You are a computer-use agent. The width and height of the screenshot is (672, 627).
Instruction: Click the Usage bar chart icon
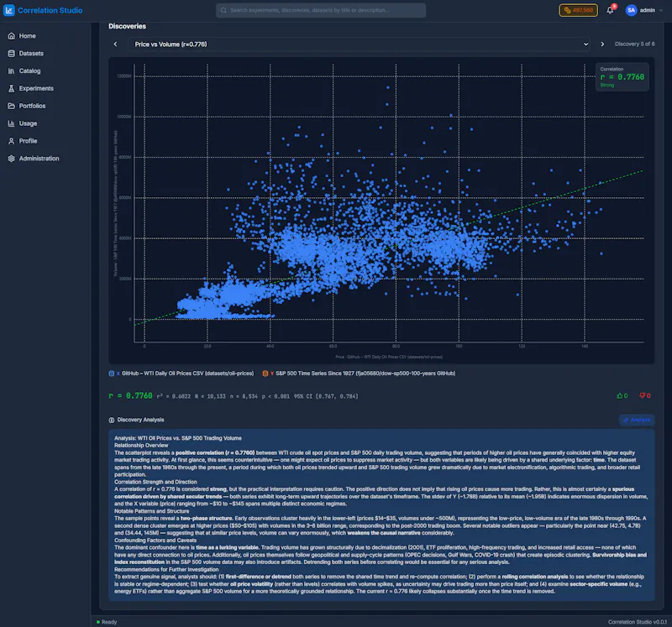[12, 123]
